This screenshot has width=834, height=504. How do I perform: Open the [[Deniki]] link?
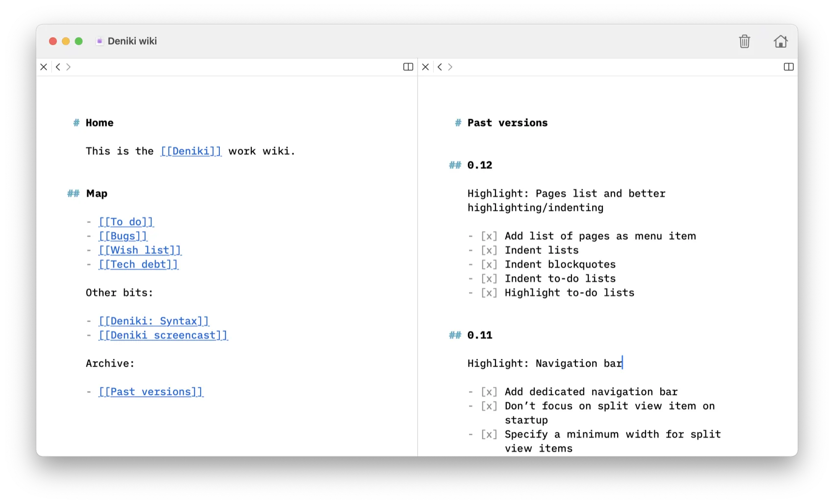click(x=191, y=151)
